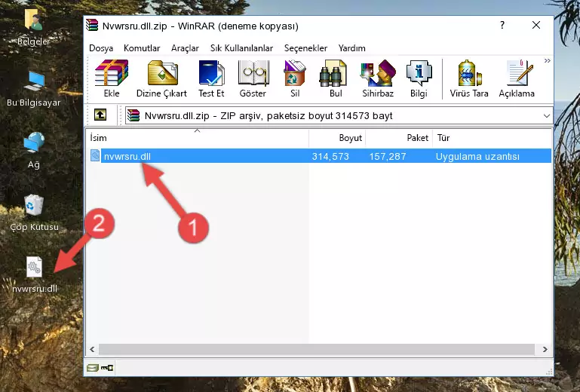Close the WinRAR window
This screenshot has height=392, width=580.
pos(536,25)
